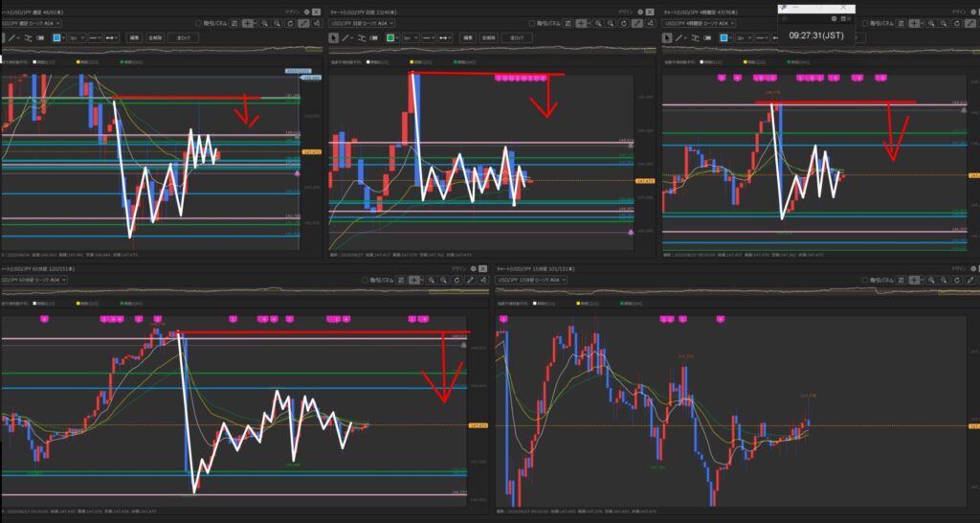Click zoom-out magnifier in weekly chart
Screen dimensions: 980x523
coord(277,23)
